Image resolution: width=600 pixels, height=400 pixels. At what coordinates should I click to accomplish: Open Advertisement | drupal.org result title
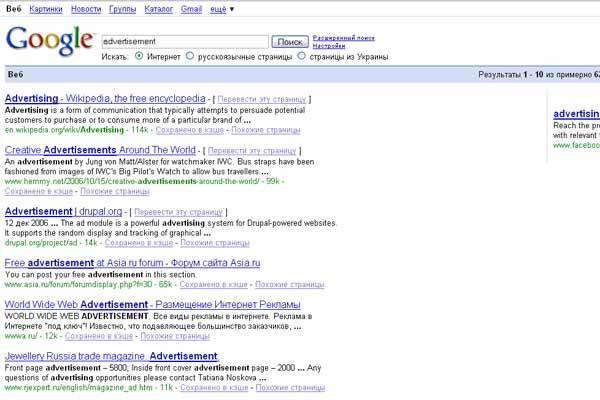(x=64, y=211)
